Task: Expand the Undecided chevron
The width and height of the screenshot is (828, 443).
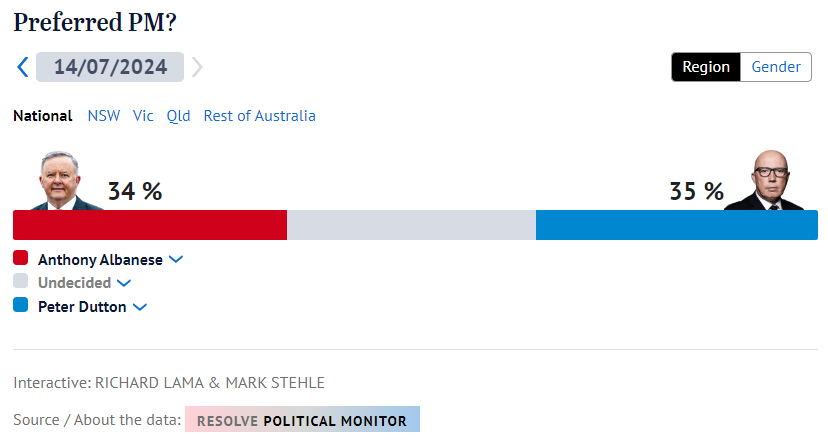Action: [x=124, y=283]
